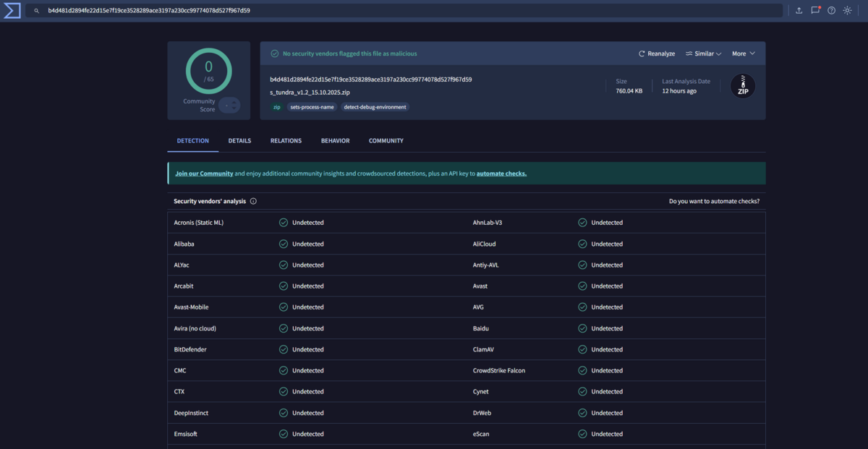Follow the Join our Community link
The image size is (868, 449).
click(x=204, y=174)
